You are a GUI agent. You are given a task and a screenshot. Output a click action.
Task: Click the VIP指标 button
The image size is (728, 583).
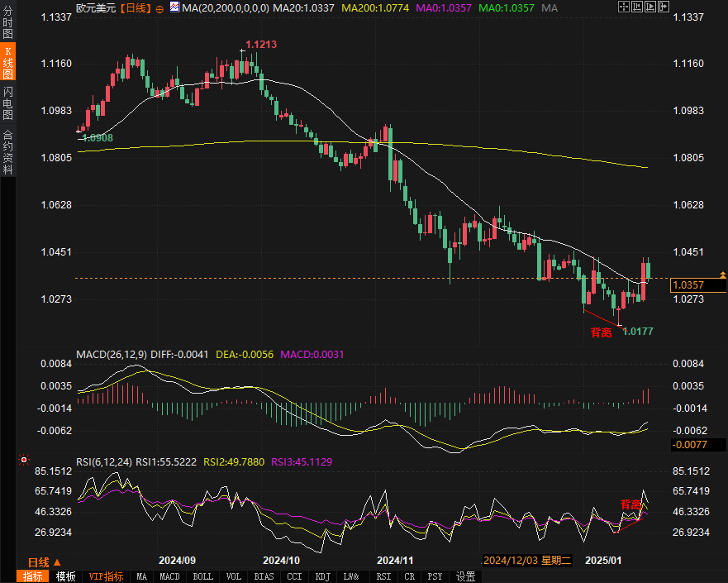106,576
